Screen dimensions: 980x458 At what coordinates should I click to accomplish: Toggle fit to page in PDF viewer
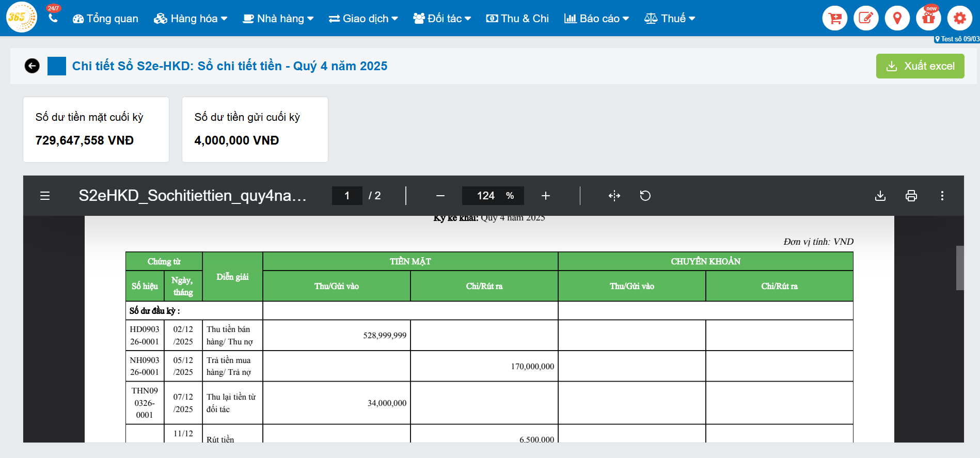[614, 196]
